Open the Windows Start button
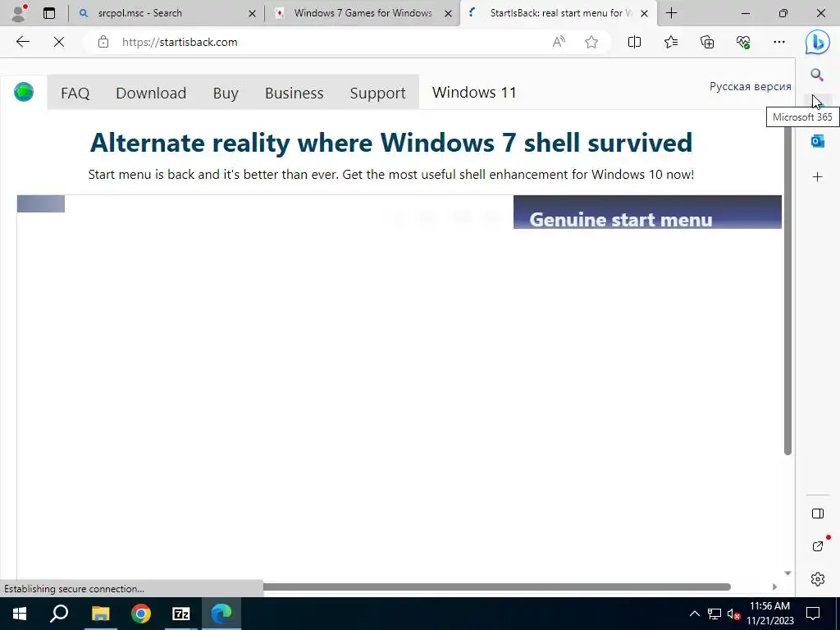This screenshot has height=630, width=840. pos(20,614)
